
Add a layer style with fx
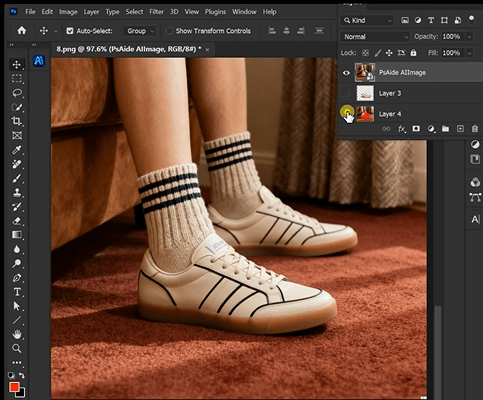pos(402,129)
